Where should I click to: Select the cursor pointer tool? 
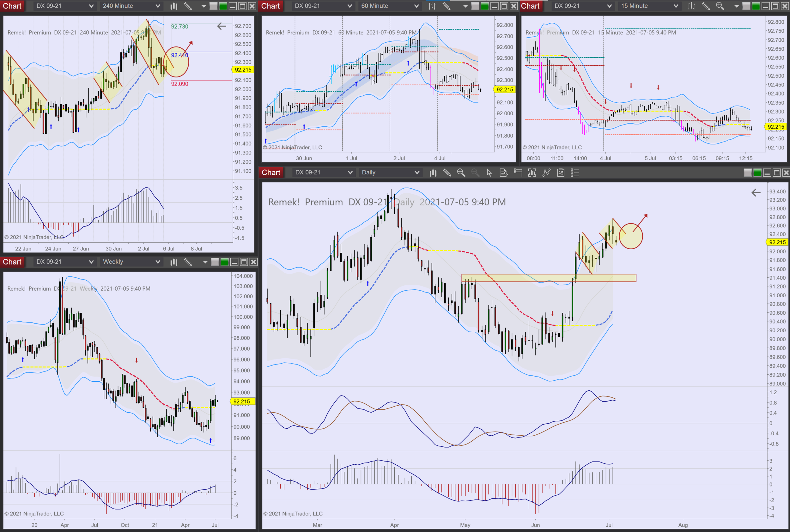click(x=489, y=173)
